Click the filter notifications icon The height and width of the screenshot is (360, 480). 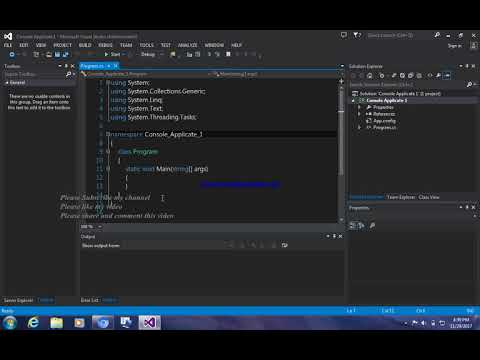[x=356, y=35]
